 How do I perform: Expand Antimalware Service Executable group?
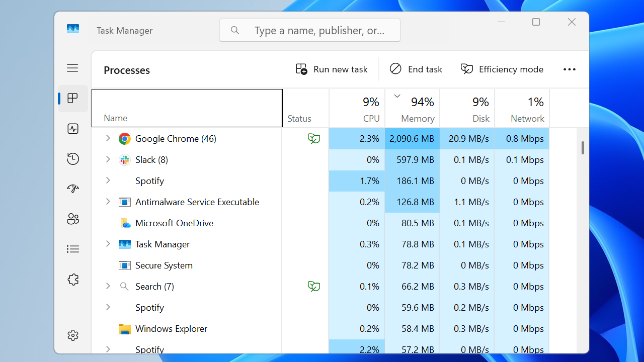tap(108, 202)
